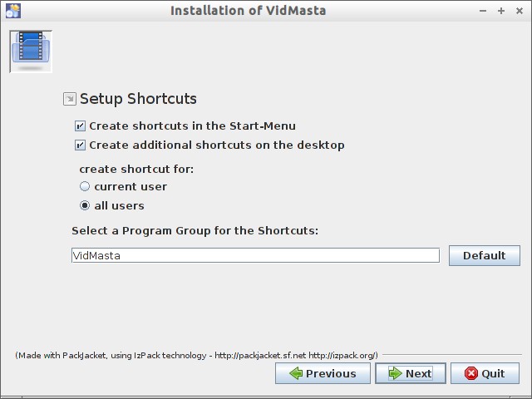The height and width of the screenshot is (399, 532).
Task: Click the Setup Shortcuts heading text
Action: click(x=138, y=99)
